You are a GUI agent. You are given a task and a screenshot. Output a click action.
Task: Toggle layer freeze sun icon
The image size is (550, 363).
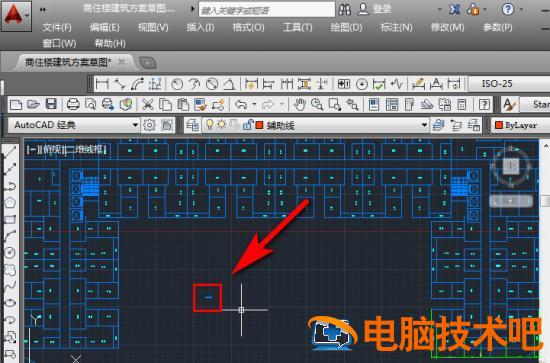(x=222, y=125)
